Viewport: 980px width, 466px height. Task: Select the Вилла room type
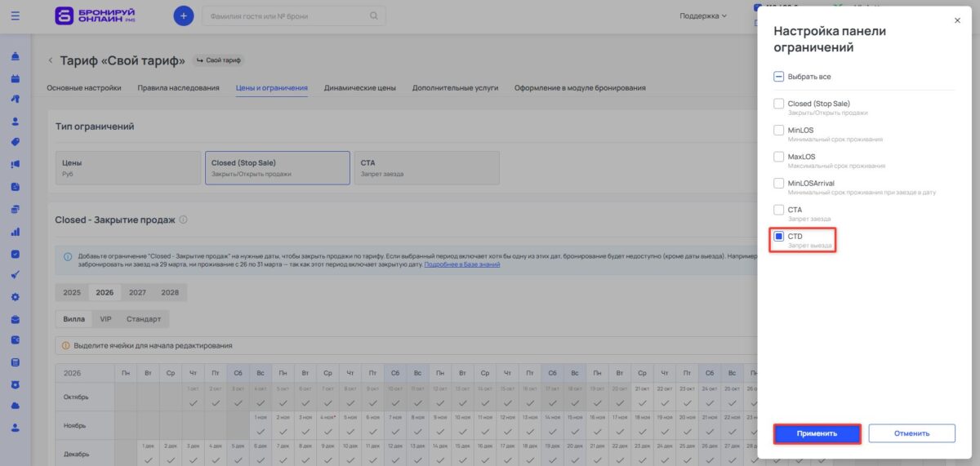point(73,318)
